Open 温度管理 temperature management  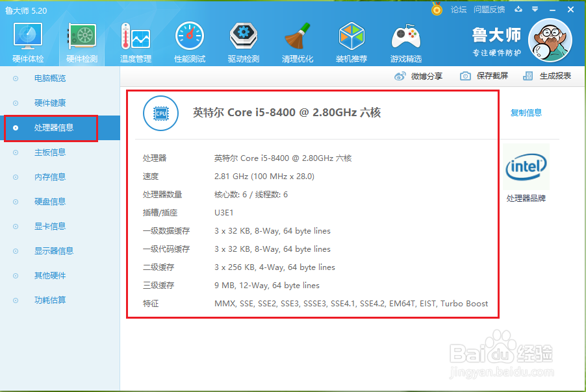coord(136,43)
